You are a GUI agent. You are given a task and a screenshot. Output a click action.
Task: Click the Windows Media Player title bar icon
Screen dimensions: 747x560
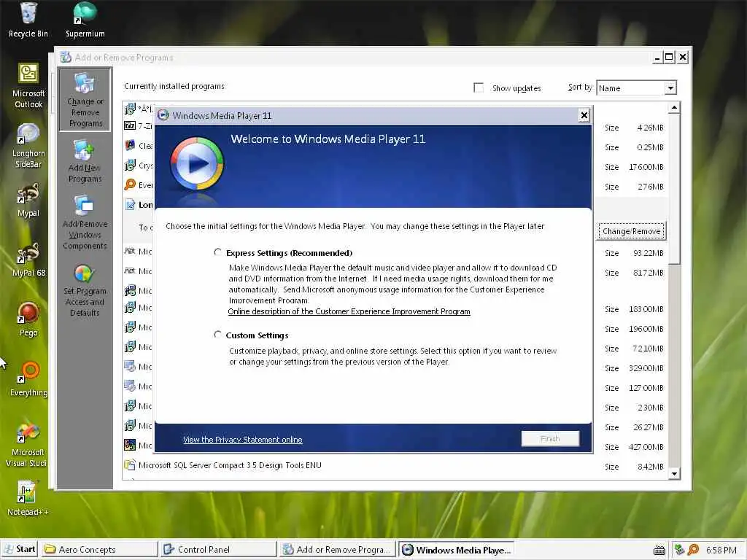tap(163, 115)
